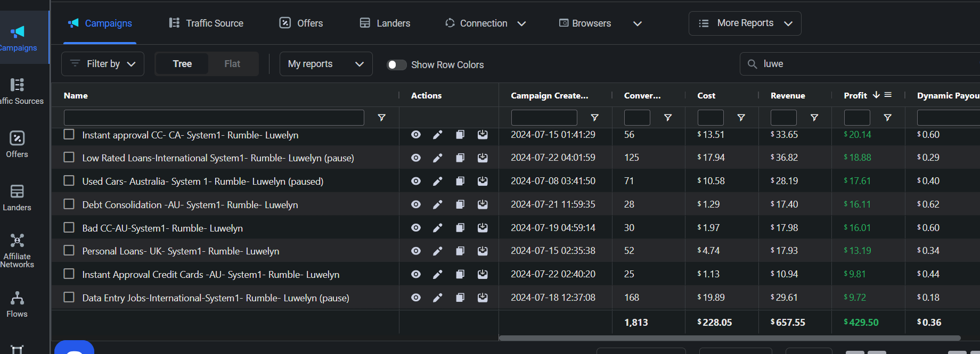Check the Personal Loans- UK campaign checkbox

pos(69,250)
